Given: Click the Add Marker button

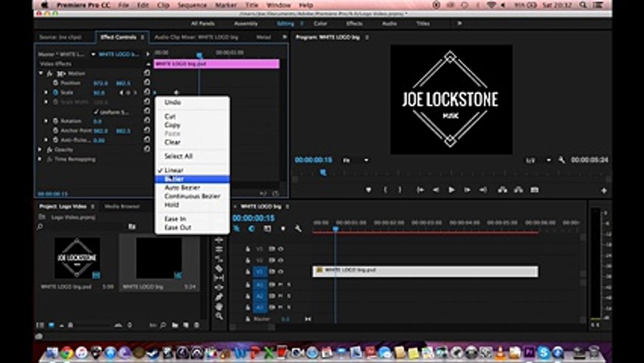Looking at the screenshot, I should [x=368, y=190].
